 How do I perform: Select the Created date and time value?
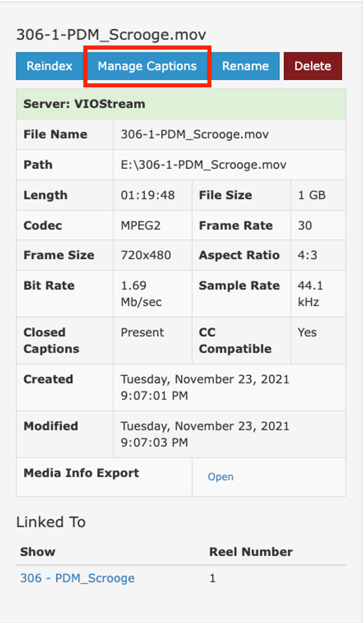click(x=205, y=387)
